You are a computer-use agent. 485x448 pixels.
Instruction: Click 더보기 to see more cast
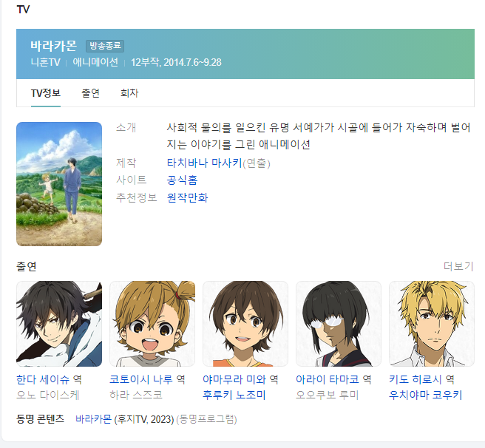coord(458,266)
